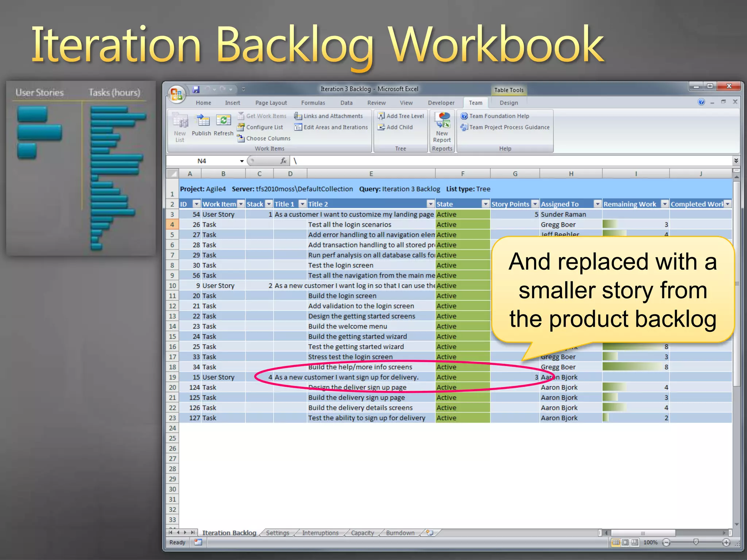Click the formula bar fx button
747x560 pixels.
coord(283,161)
